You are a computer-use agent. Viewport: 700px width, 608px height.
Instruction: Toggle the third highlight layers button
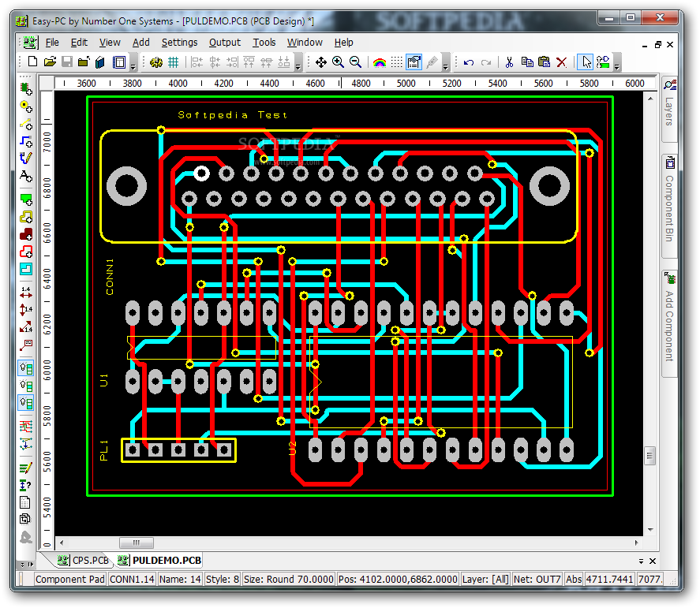(26, 403)
